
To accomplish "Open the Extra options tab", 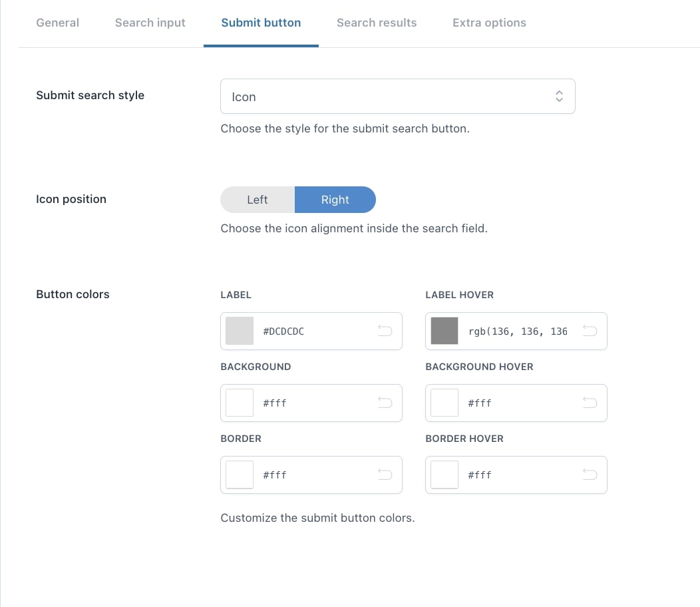I will [489, 23].
